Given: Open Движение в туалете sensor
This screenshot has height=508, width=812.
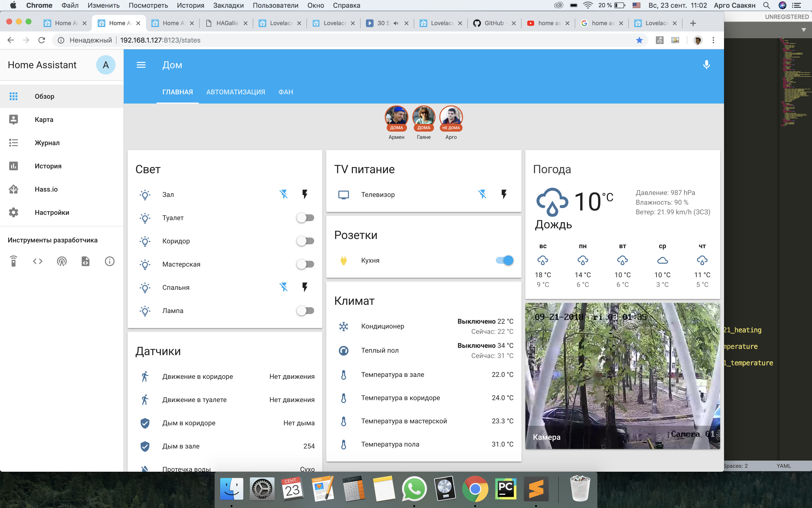Looking at the screenshot, I should [225, 400].
